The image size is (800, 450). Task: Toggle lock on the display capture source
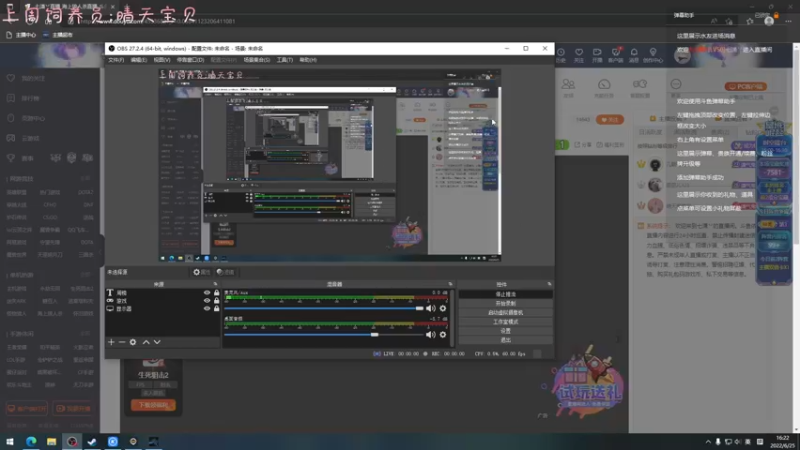[216, 308]
